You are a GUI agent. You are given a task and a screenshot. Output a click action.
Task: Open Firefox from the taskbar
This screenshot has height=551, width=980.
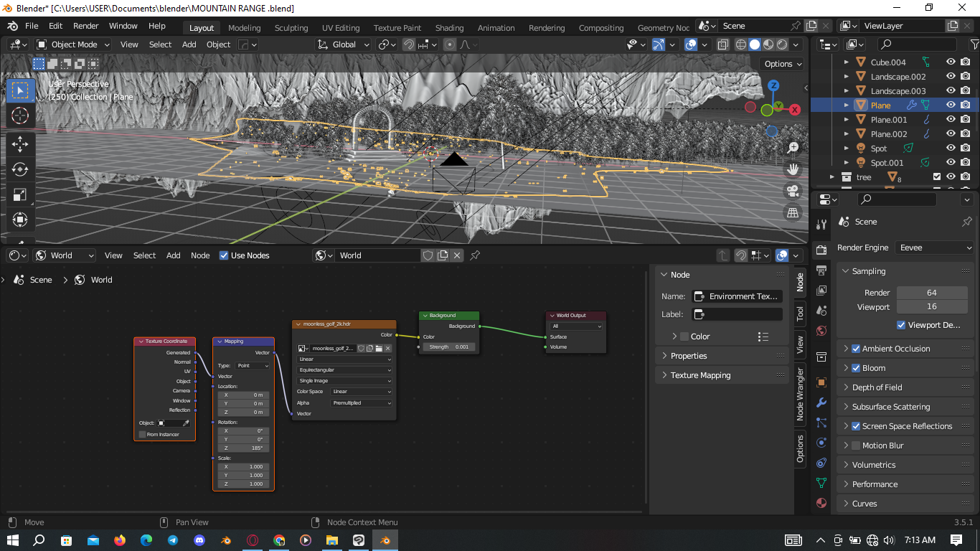click(119, 540)
